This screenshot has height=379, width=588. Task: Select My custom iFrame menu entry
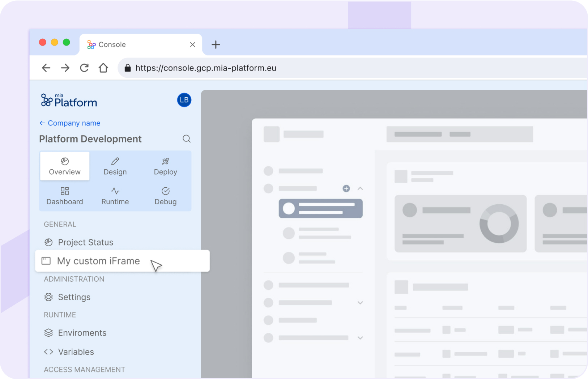(x=99, y=261)
